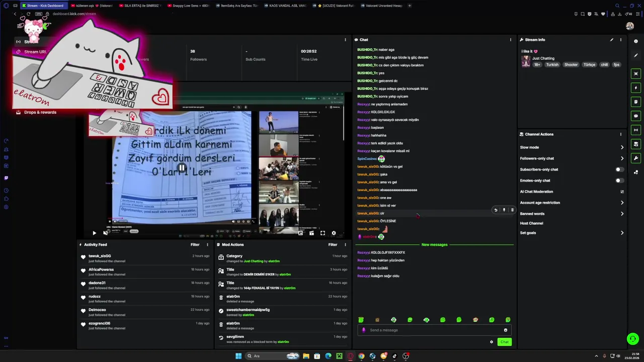
Task: Switch to Valorant Unranked Hesap tab
Action: [x=383, y=6]
